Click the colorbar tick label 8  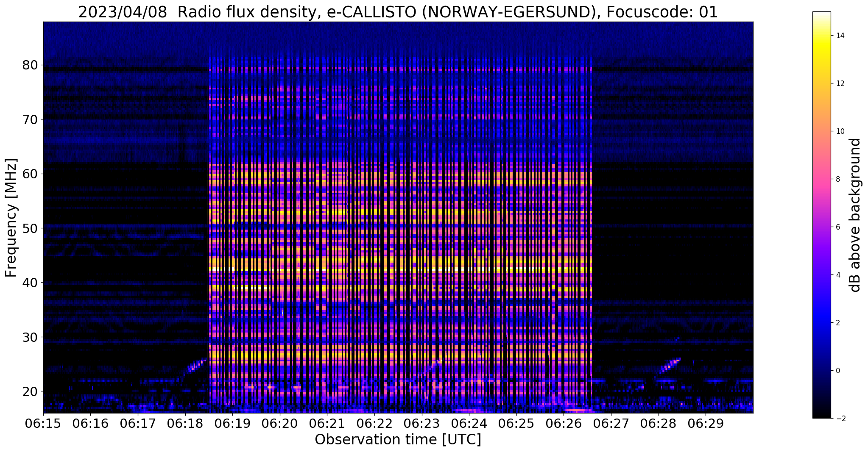pyautogui.click(x=837, y=179)
